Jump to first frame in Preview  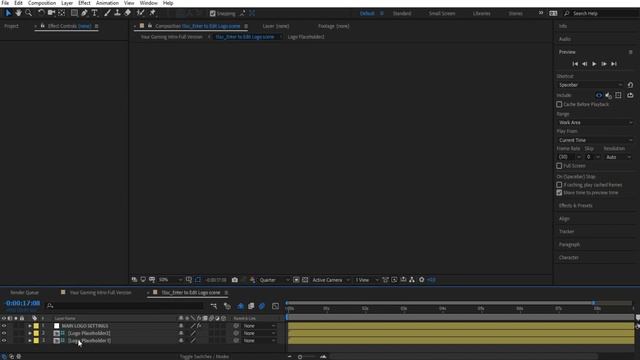pyautogui.click(x=575, y=64)
